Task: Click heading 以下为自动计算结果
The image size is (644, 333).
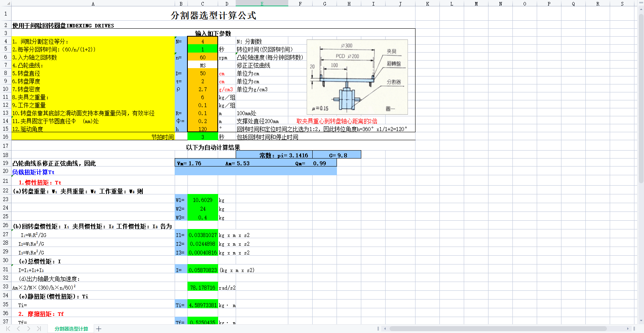Action: tap(213, 147)
